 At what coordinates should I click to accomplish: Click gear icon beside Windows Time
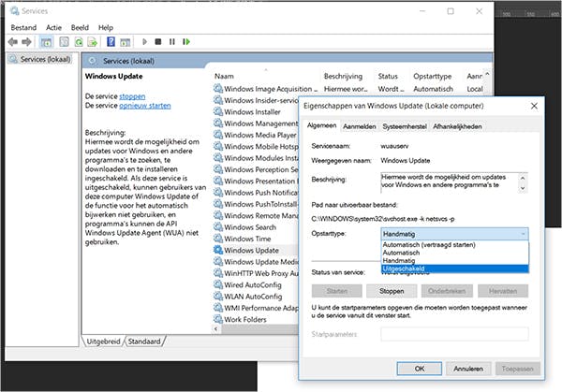[x=218, y=238]
